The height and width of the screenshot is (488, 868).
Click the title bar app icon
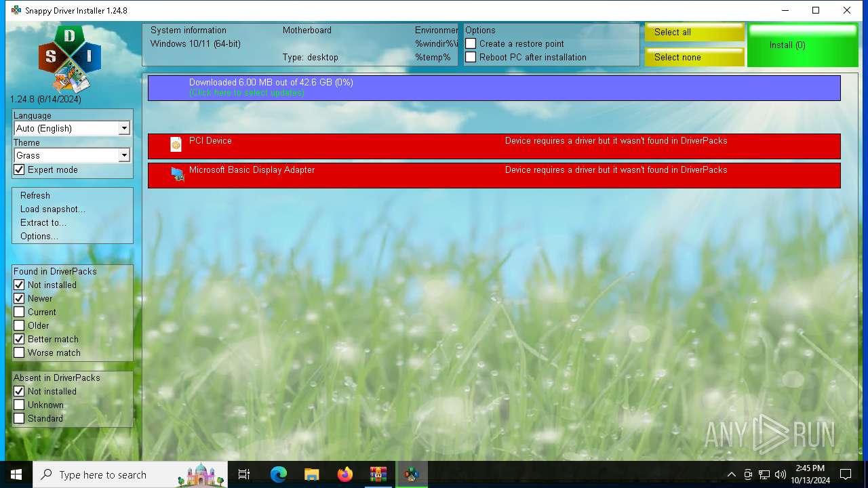[16, 10]
